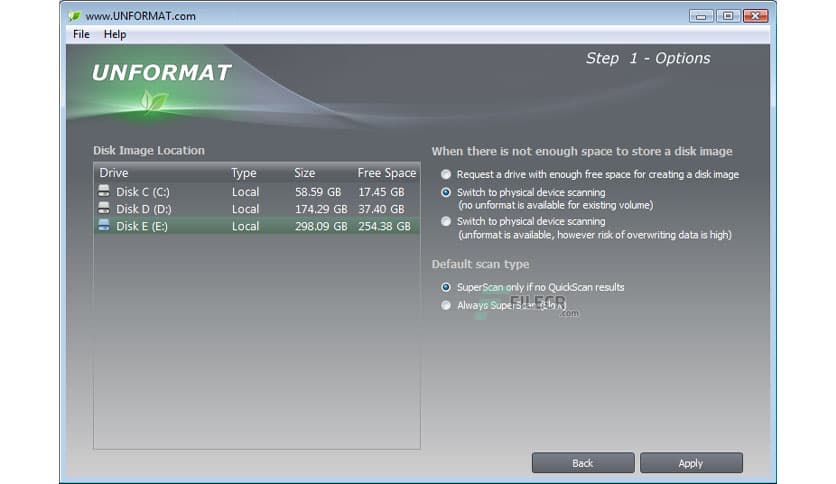The width and height of the screenshot is (836, 484).
Task: Select physical scanning with no unformat available
Action: [x=446, y=192]
